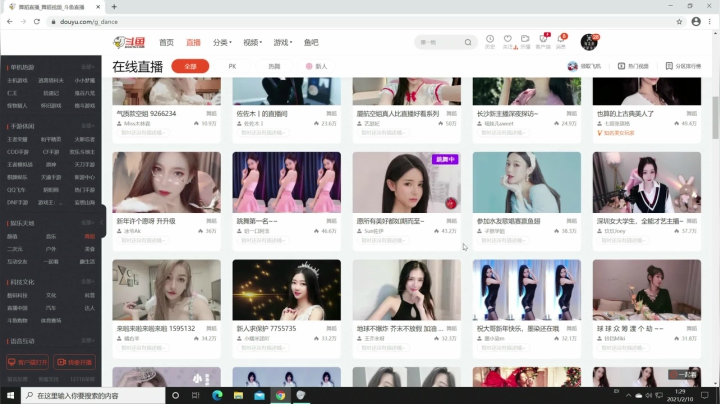The width and height of the screenshot is (720, 404).
Task: Open stream thumbnail 参加水友歌唱赛赢鱼翅
Action: 527,182
